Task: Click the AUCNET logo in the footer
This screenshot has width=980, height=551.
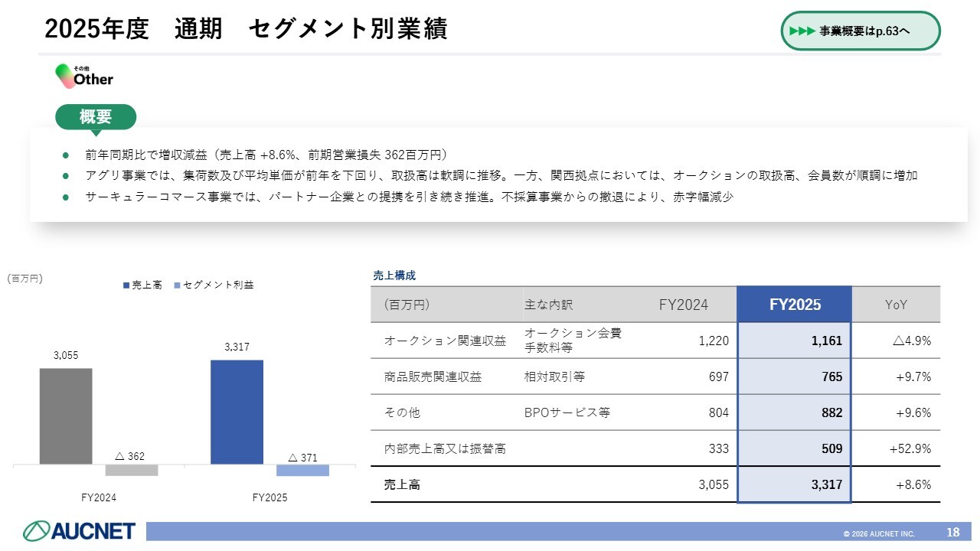Action: pos(79,530)
